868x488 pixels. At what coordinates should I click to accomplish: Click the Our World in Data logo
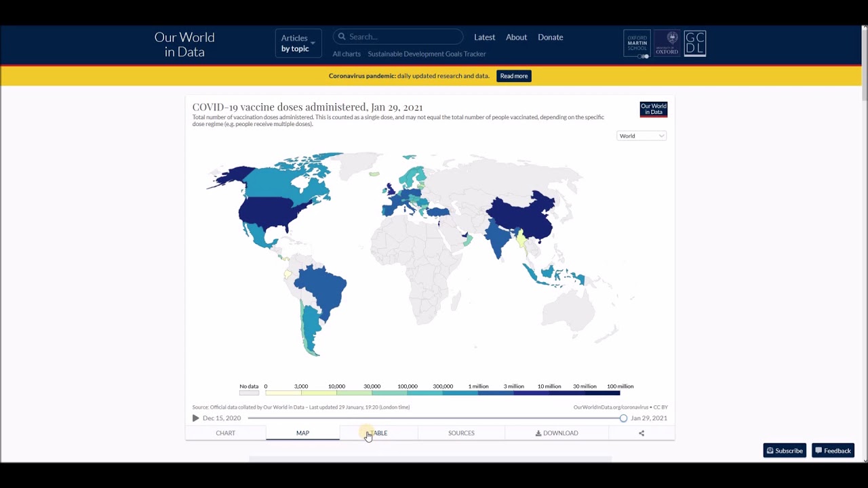coord(184,45)
